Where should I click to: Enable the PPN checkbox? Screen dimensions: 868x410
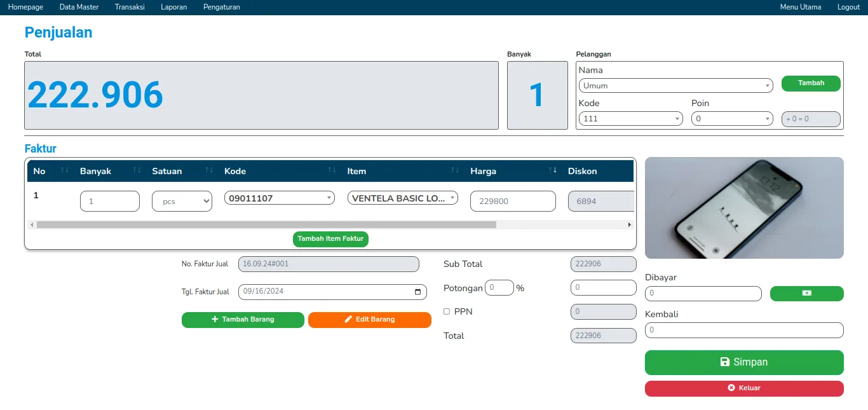point(447,311)
